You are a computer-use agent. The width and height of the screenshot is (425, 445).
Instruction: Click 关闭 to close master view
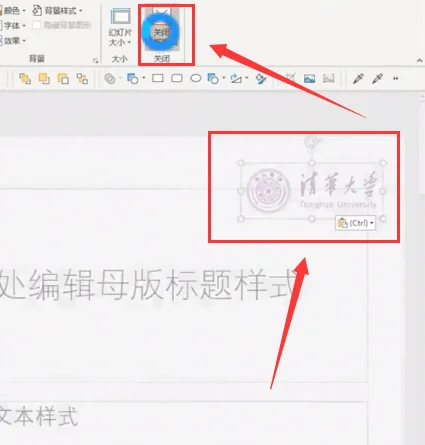pos(162,33)
